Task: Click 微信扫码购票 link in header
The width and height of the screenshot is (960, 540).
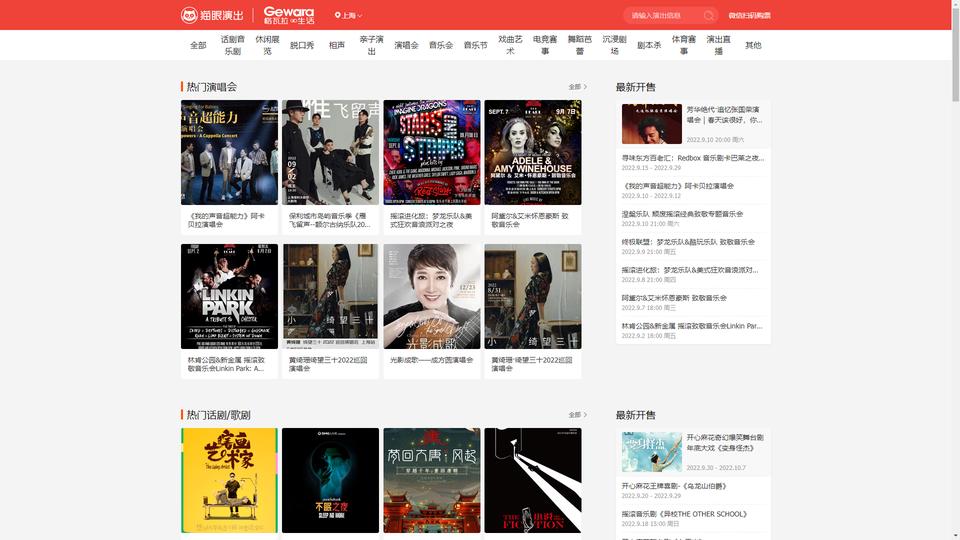Action: (x=749, y=15)
